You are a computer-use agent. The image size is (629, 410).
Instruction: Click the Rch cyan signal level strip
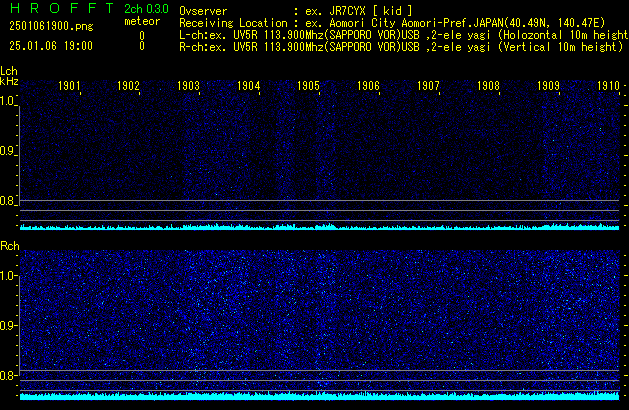pyautogui.click(x=319, y=396)
